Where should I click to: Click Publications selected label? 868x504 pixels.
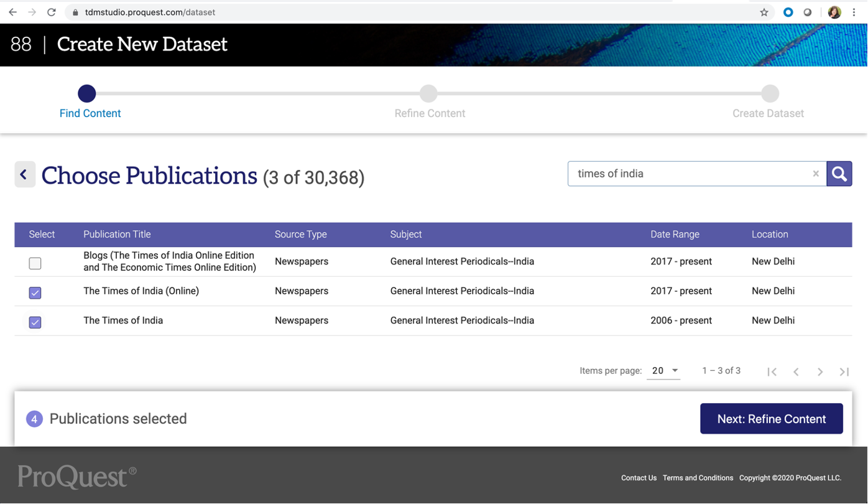pyautogui.click(x=118, y=419)
